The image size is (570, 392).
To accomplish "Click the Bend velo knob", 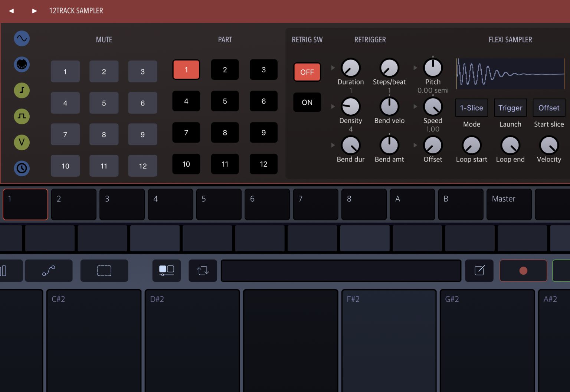I will pyautogui.click(x=389, y=107).
